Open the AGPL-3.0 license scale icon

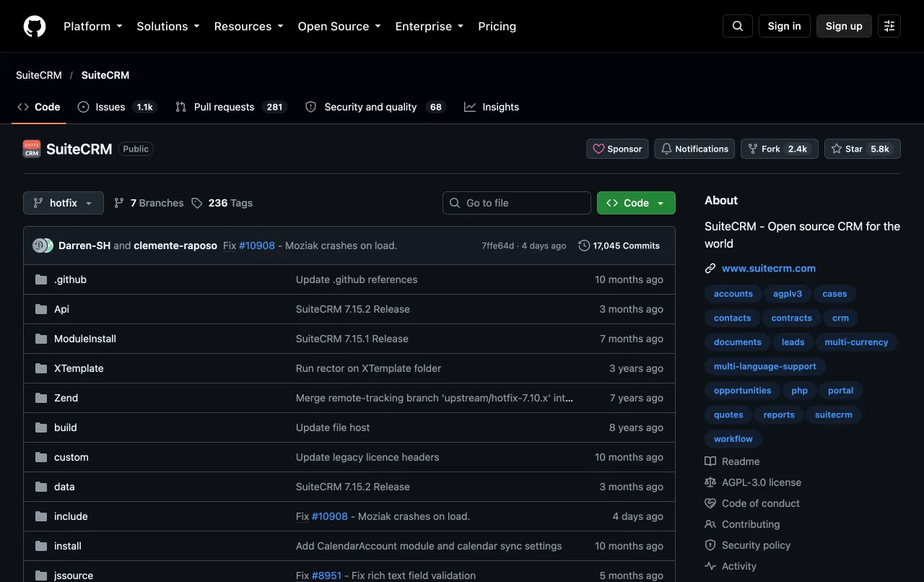point(710,482)
